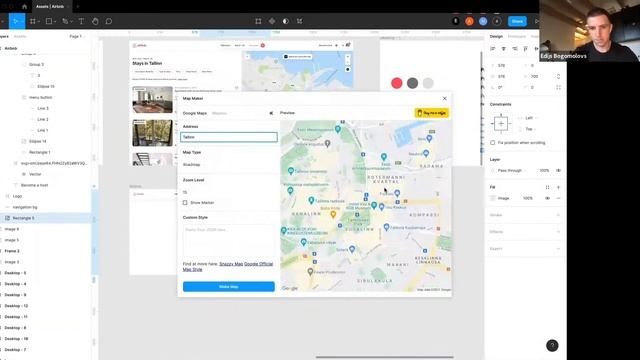640x360 pixels.
Task: Click the blue Make Map button
Action: click(229, 287)
